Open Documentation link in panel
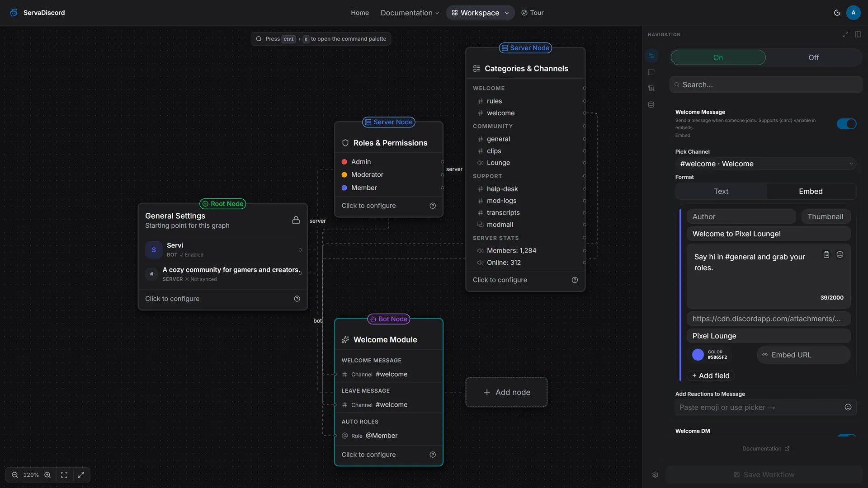The image size is (868, 488). [766, 449]
